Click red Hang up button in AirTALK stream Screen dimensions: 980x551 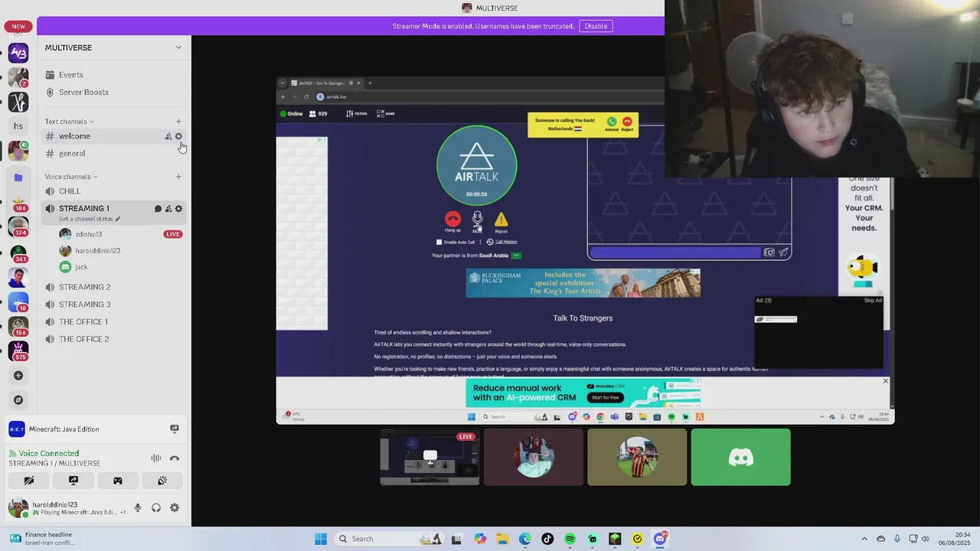click(x=452, y=220)
